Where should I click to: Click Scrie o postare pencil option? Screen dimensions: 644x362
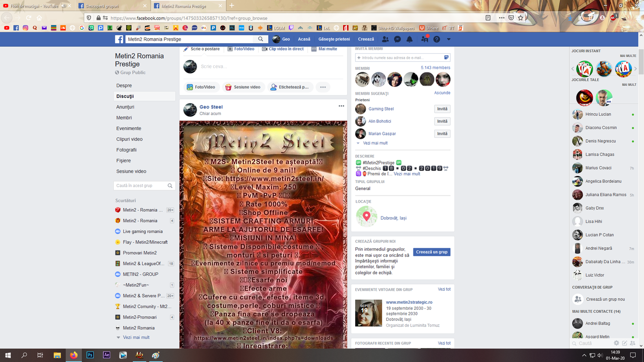pos(201,49)
